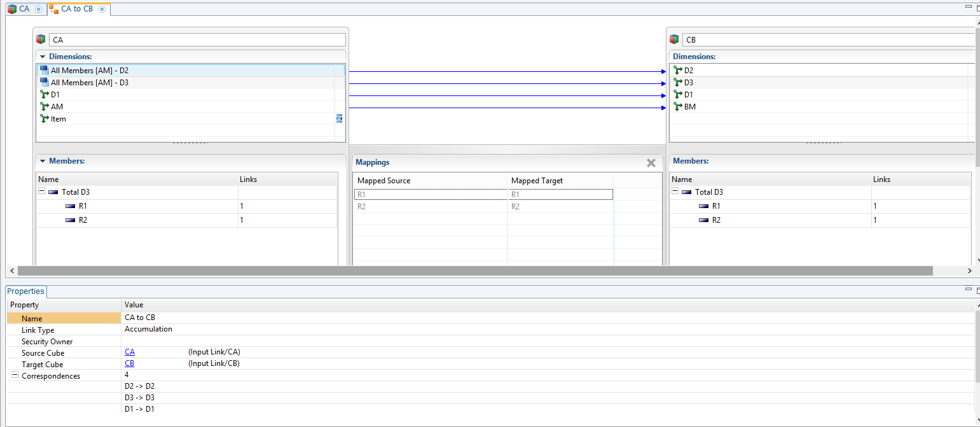Click the source Members Links column header
Screen dimensions: 980x427
pos(287,179)
